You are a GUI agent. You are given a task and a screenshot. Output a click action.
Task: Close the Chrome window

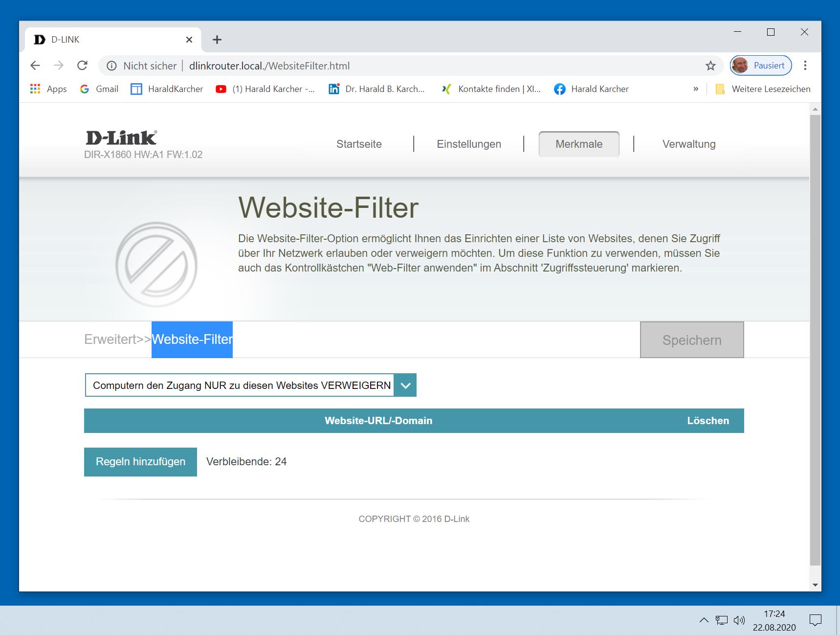[x=804, y=32]
